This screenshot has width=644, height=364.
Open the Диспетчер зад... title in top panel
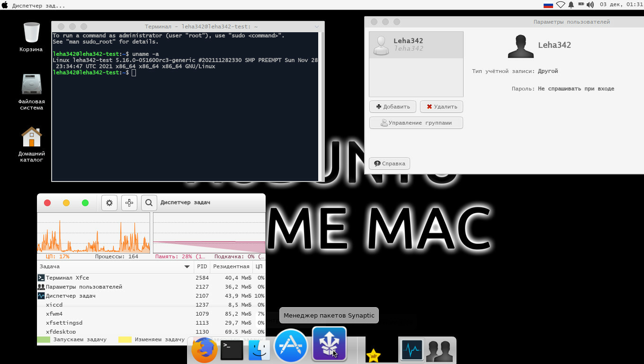[38, 5]
